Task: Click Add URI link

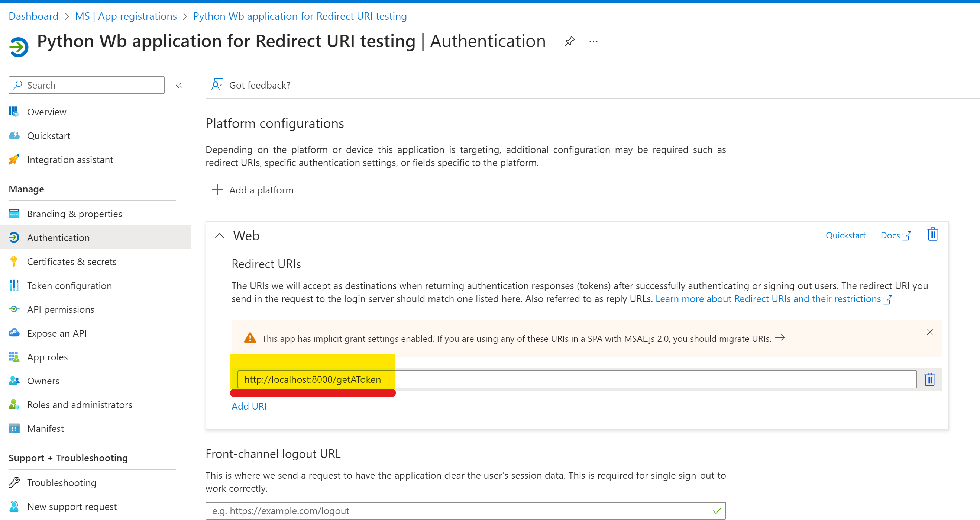Action: [x=249, y=406]
